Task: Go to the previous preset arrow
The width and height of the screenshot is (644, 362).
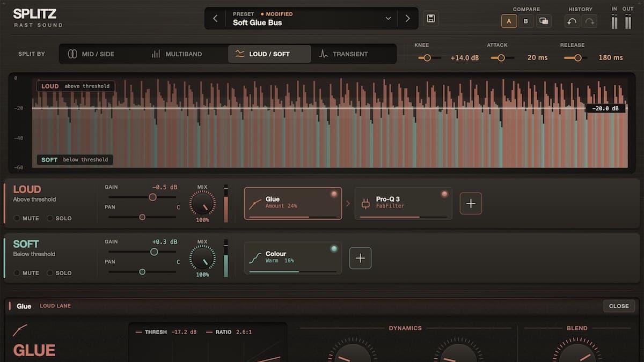Action: 215,19
